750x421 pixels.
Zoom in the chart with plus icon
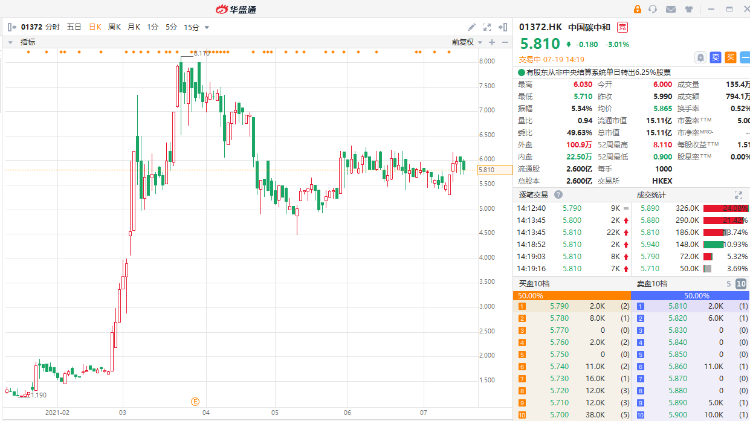point(492,42)
